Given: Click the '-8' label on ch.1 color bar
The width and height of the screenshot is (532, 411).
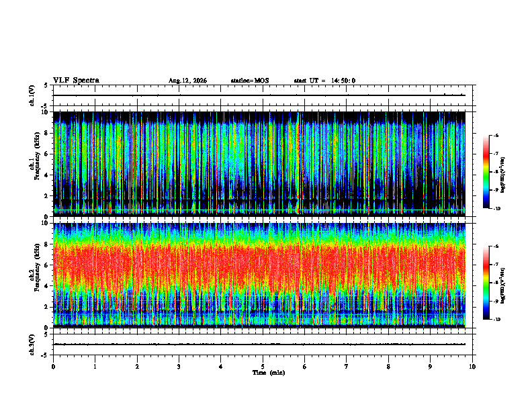Looking at the screenshot, I should 496,172.
